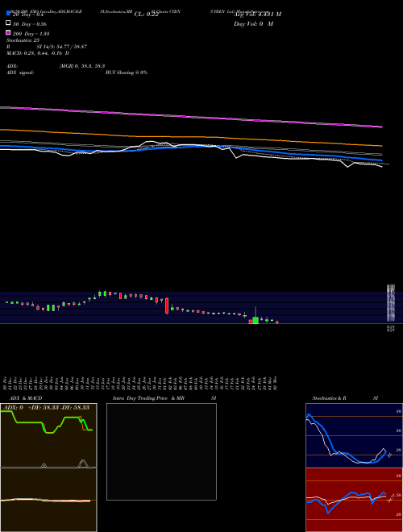Viewport: 403px width, 532px height.
Task: Click the 'SI 14/3: 54.77 / 58.87' value
Action: pos(62,47)
